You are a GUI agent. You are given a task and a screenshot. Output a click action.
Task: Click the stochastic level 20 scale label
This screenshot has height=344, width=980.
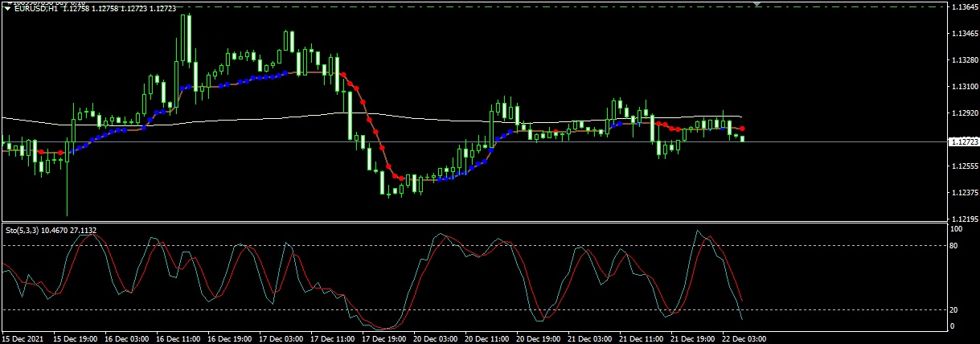[x=955, y=309]
